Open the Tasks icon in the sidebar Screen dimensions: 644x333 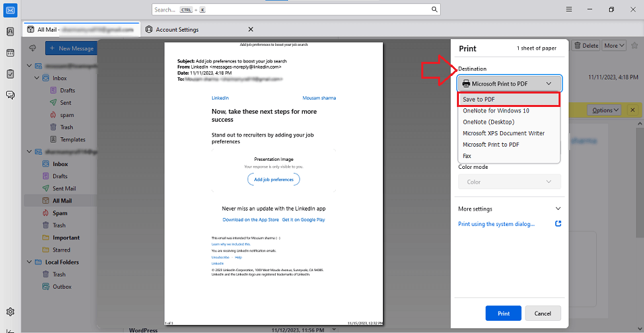[x=10, y=74]
